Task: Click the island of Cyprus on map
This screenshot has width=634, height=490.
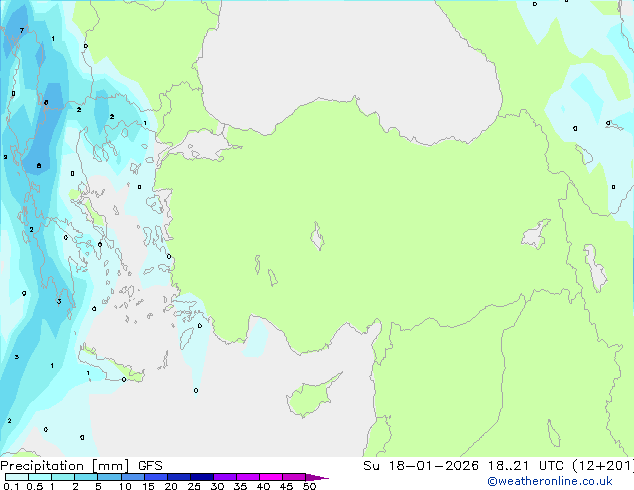Action: click(311, 396)
